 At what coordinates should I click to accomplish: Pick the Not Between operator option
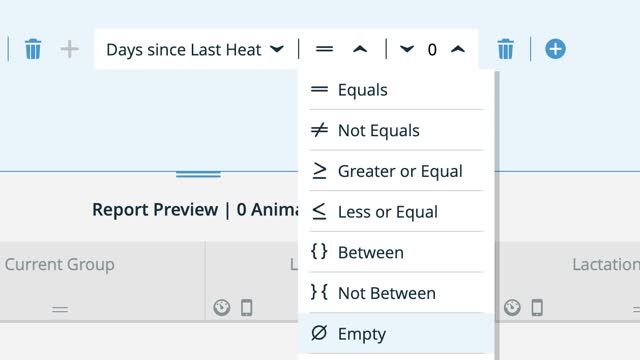(396, 293)
